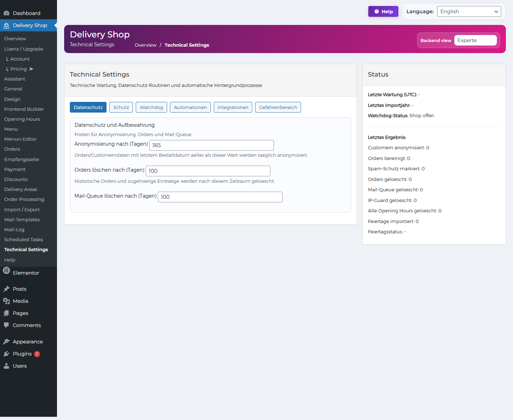This screenshot has height=420, width=513.
Task: Open the Watchdog tab
Action: click(x=151, y=107)
